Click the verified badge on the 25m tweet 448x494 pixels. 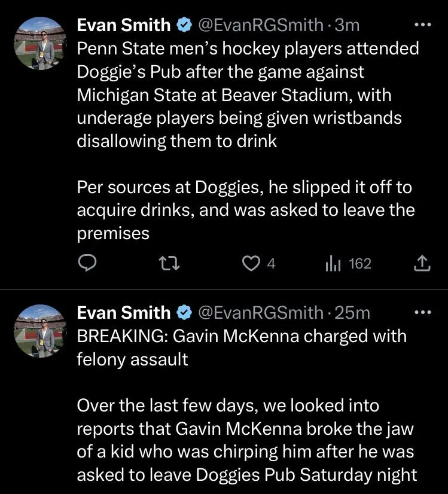click(183, 313)
